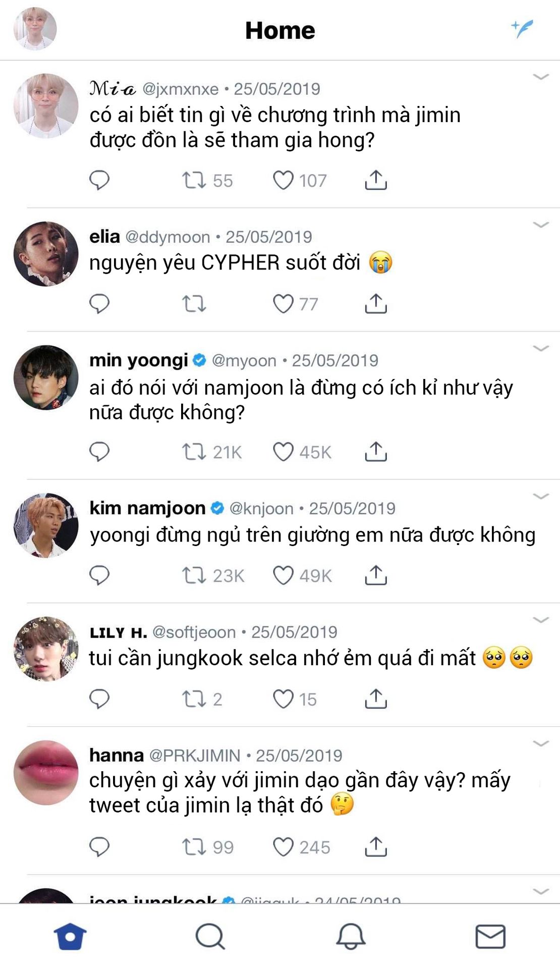Open hanna's lips profile picture

[46, 773]
